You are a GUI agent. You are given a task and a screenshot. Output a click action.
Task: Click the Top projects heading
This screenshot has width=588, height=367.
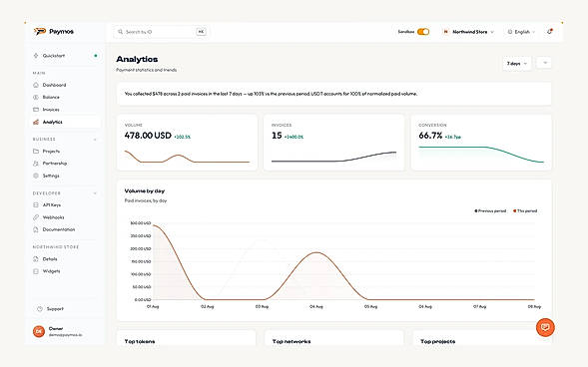click(x=437, y=341)
